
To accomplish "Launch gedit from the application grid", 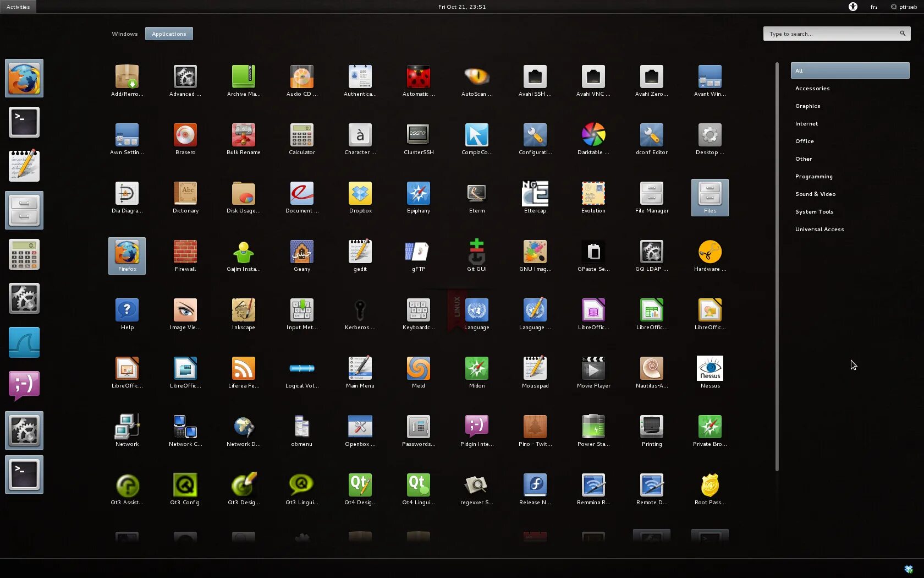I will (x=360, y=256).
